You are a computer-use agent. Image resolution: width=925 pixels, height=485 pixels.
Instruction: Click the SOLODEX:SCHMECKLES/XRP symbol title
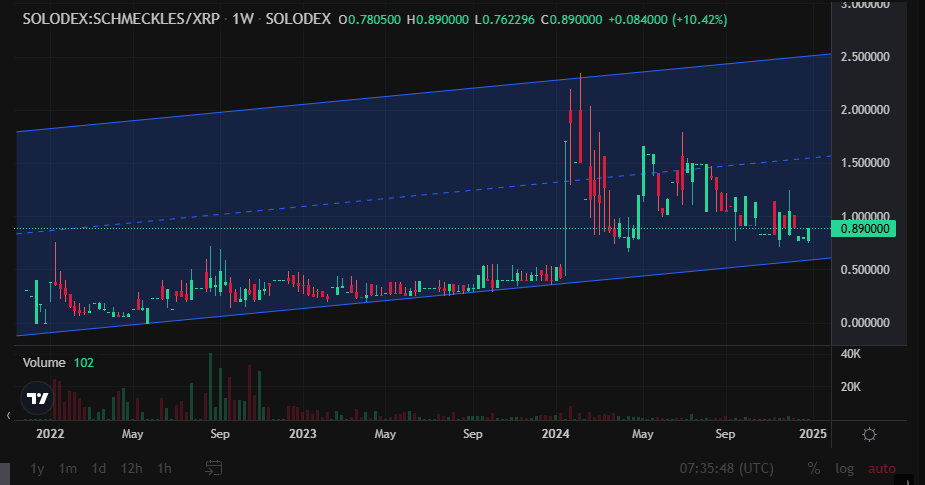tap(121, 19)
